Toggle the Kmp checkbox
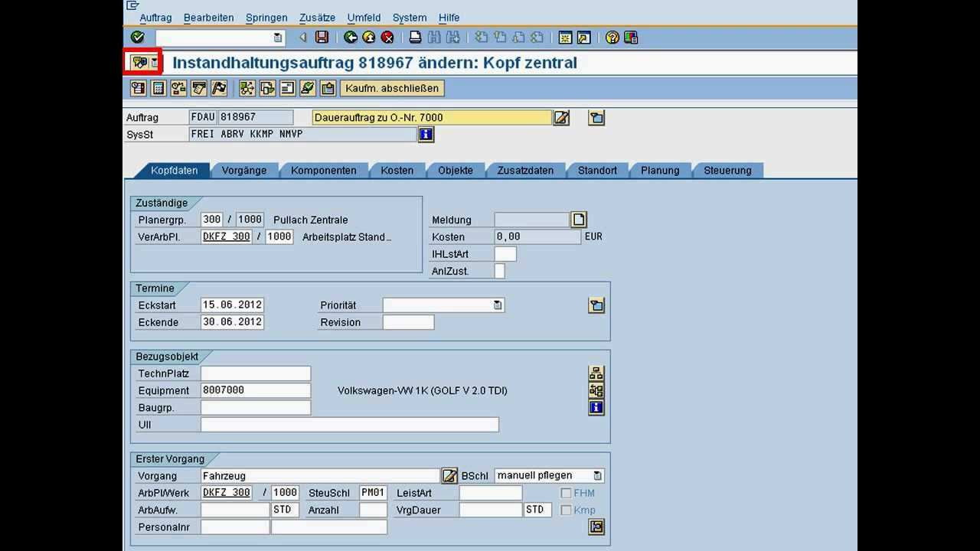 [x=566, y=510]
